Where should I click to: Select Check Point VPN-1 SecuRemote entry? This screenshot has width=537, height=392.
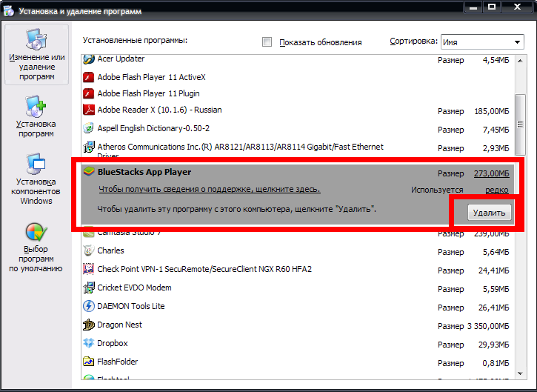204,269
